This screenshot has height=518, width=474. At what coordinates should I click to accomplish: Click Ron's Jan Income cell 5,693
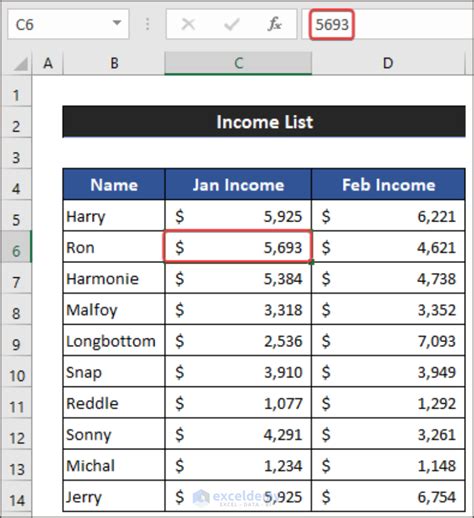pyautogui.click(x=238, y=247)
